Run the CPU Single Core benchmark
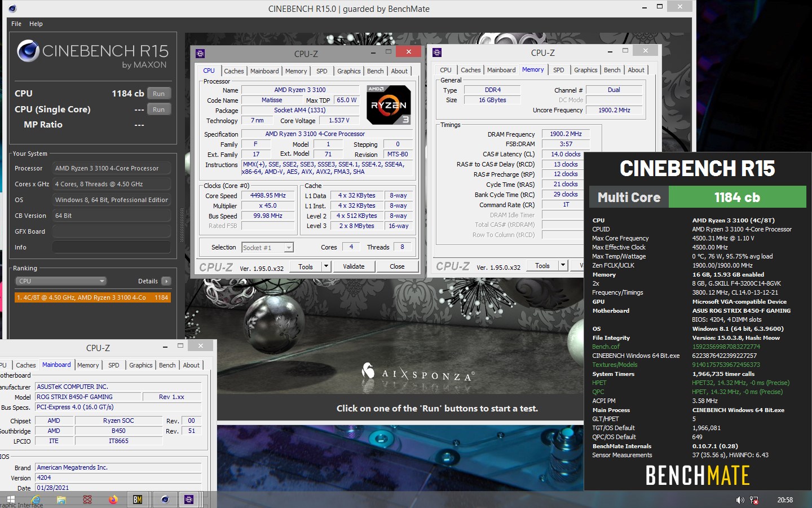This screenshot has height=508, width=812. pyautogui.click(x=159, y=110)
